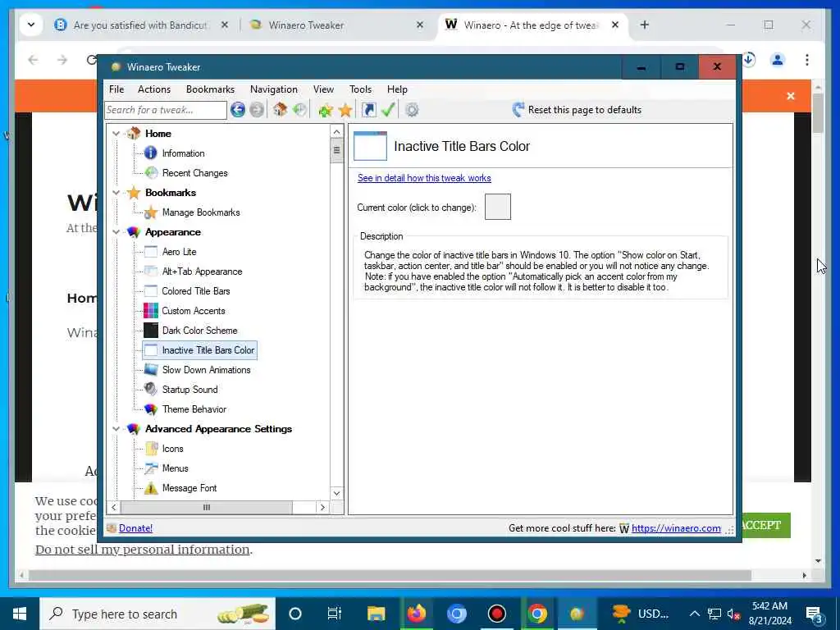Open a new Chrome tab with plus button
The height and width of the screenshot is (630, 840).
click(x=645, y=25)
